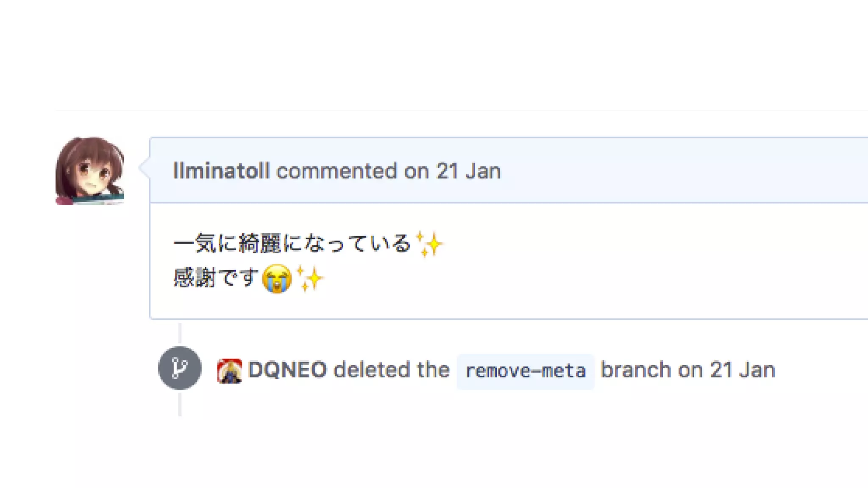Click the word "commented" in comment header
The height and width of the screenshot is (488, 868).
[337, 171]
